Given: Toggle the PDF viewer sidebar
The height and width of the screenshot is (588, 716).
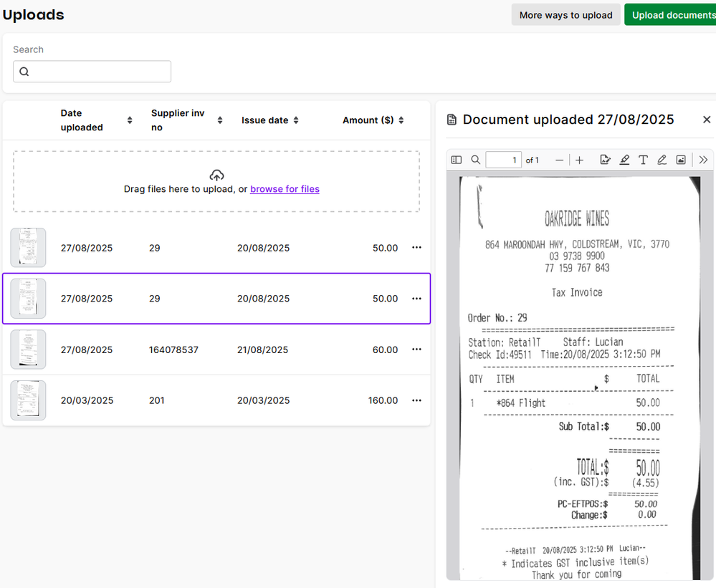Looking at the screenshot, I should 457,160.
